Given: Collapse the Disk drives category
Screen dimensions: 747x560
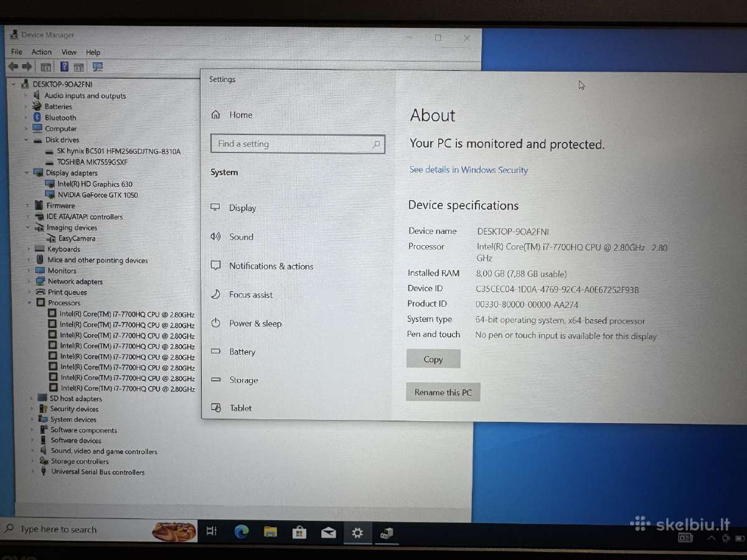Looking at the screenshot, I should tap(26, 140).
